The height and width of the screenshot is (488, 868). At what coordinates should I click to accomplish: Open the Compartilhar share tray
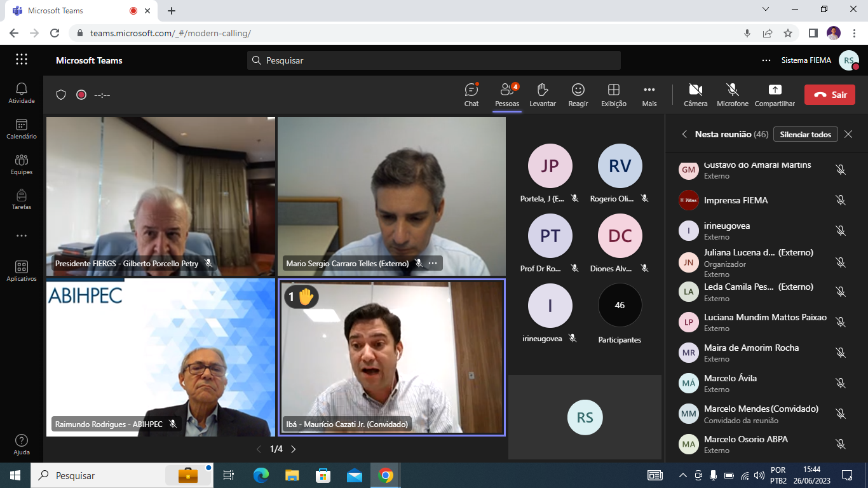tap(775, 95)
